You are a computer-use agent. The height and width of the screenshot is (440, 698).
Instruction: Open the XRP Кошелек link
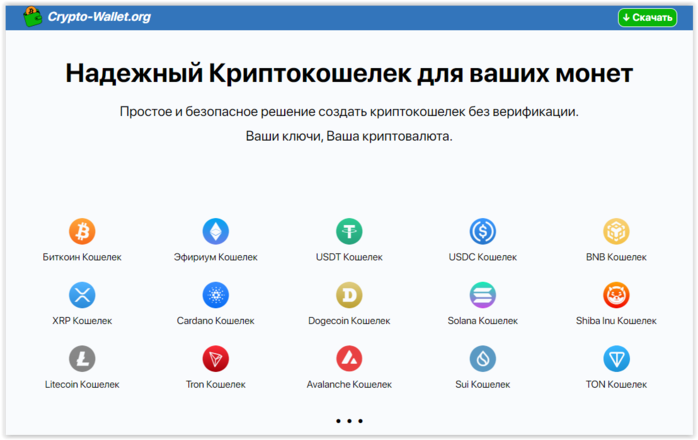pos(82,321)
